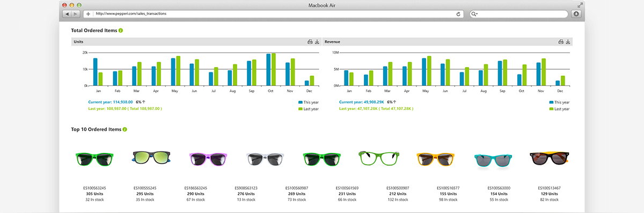Screen dimensions: 644x213
Task: Click the '231 Units' label
Action: pos(347,194)
